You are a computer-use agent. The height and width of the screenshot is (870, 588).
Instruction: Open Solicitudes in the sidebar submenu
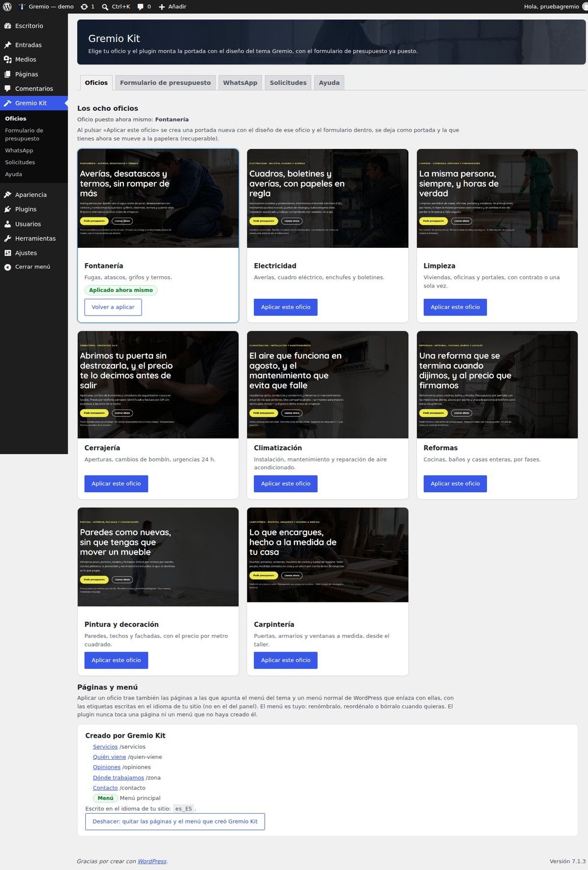[20, 162]
